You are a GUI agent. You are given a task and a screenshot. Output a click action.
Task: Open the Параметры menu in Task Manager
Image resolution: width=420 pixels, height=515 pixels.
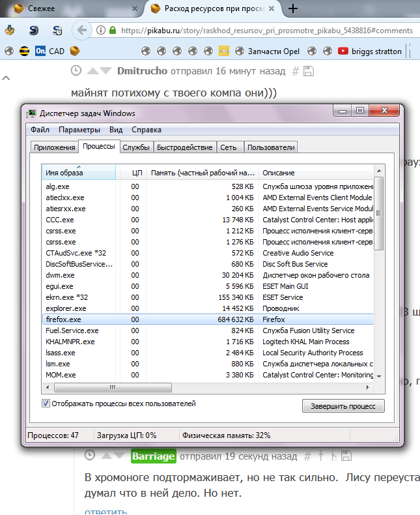coord(79,130)
